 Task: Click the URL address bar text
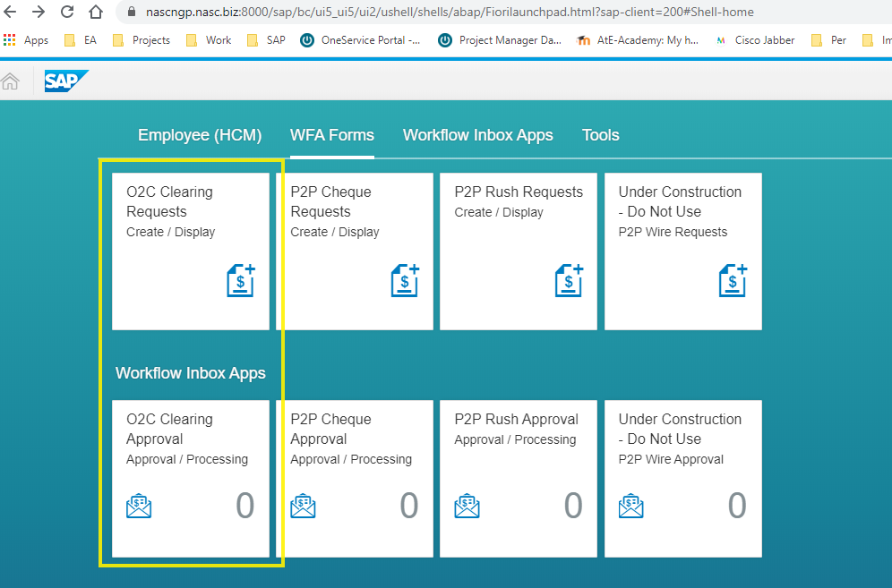point(450,12)
